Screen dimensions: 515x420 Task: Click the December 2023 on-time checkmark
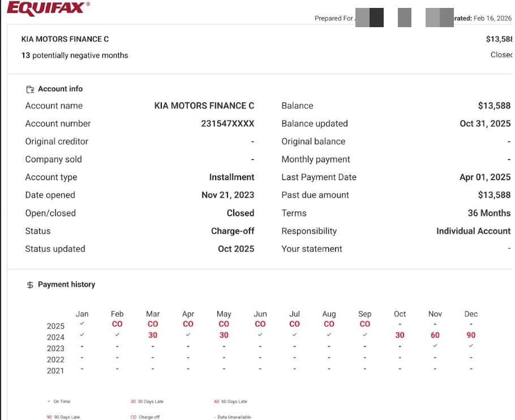(471, 346)
